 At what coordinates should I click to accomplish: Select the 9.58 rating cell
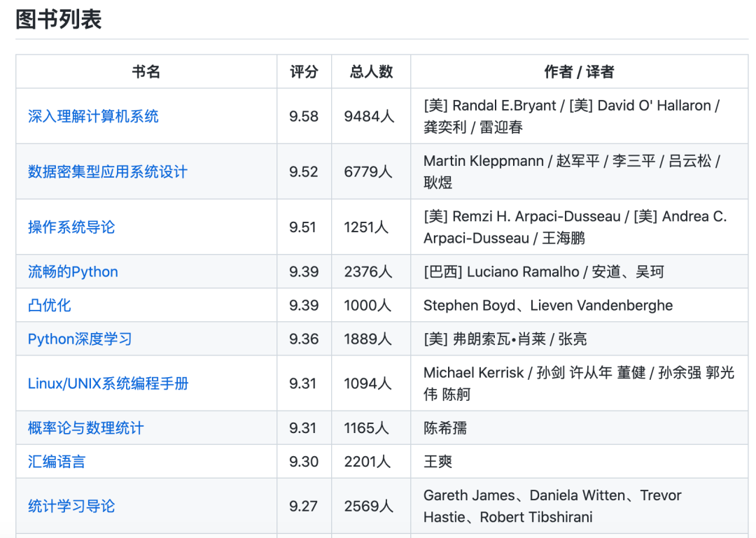304,116
